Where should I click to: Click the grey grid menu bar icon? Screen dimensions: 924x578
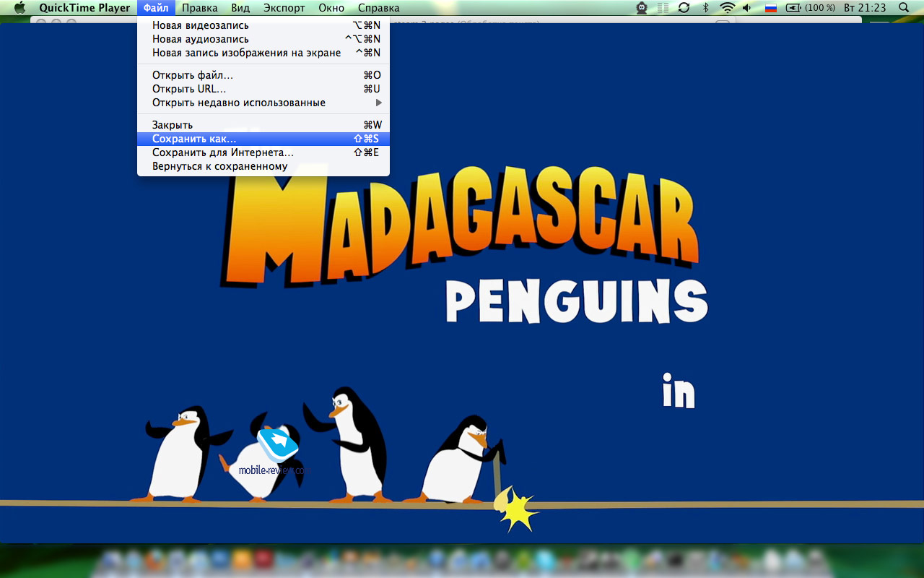(663, 8)
